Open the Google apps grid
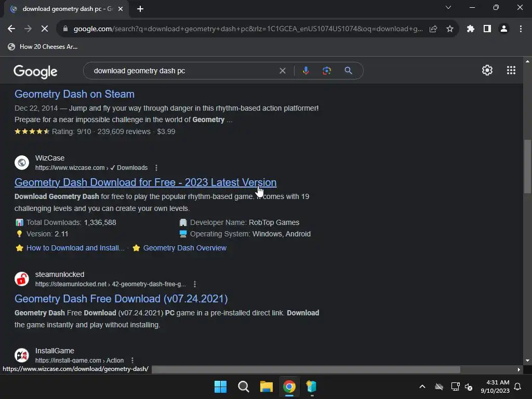This screenshot has height=399, width=532. pyautogui.click(x=511, y=70)
